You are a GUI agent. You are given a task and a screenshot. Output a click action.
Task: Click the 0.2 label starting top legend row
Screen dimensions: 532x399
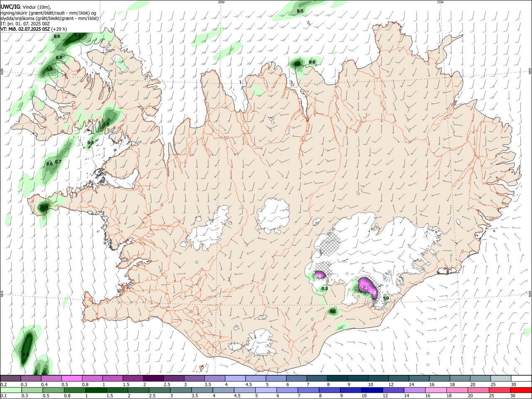pos(3,384)
